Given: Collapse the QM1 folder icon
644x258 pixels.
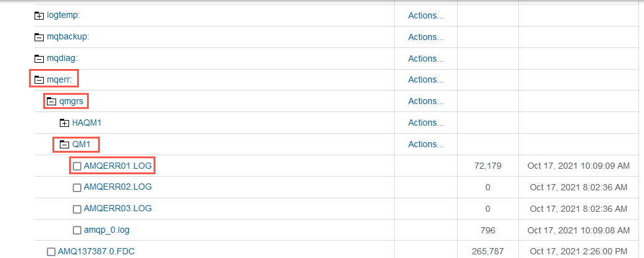Looking at the screenshot, I should [x=65, y=144].
